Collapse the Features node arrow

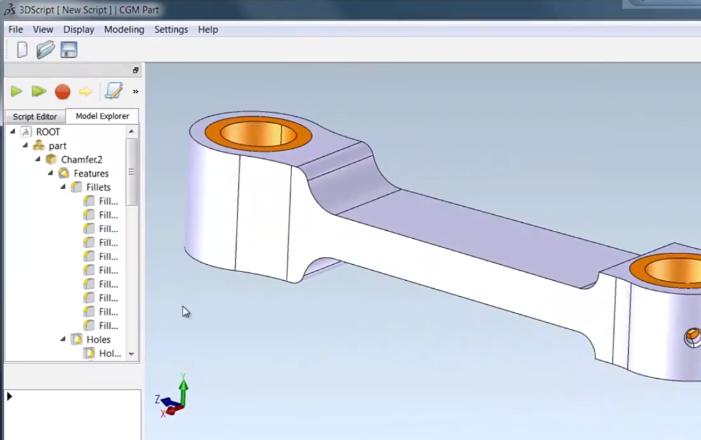[51, 173]
